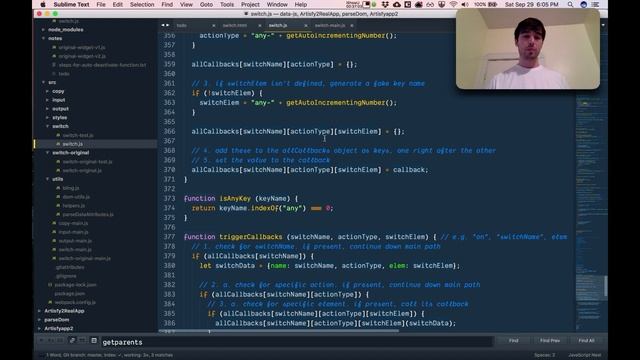Screen dimensions: 640x360
Task: Expand the styles folder
Action: [x=48, y=118]
